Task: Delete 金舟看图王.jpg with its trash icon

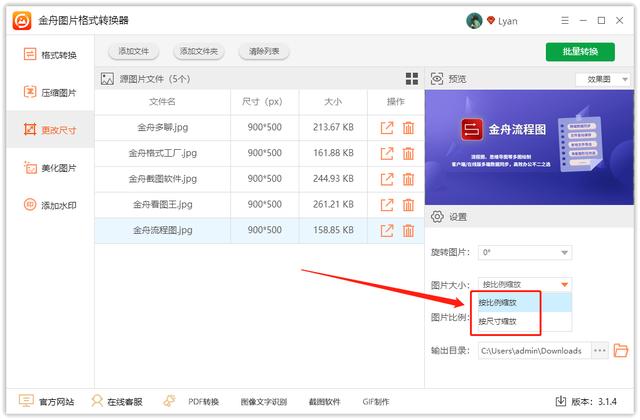Action: click(x=408, y=205)
